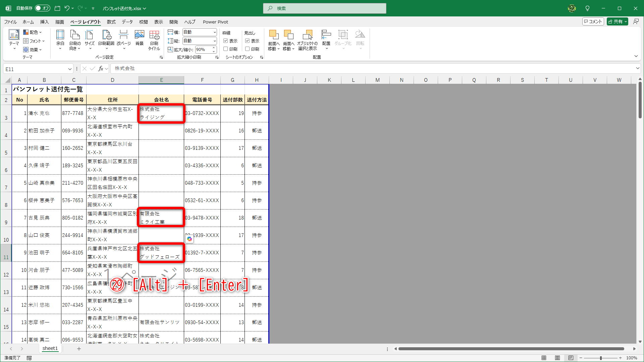Screen dimensions: 644x362
Task: Enable the 枠線 印刷 checkbox
Action: 226,49
